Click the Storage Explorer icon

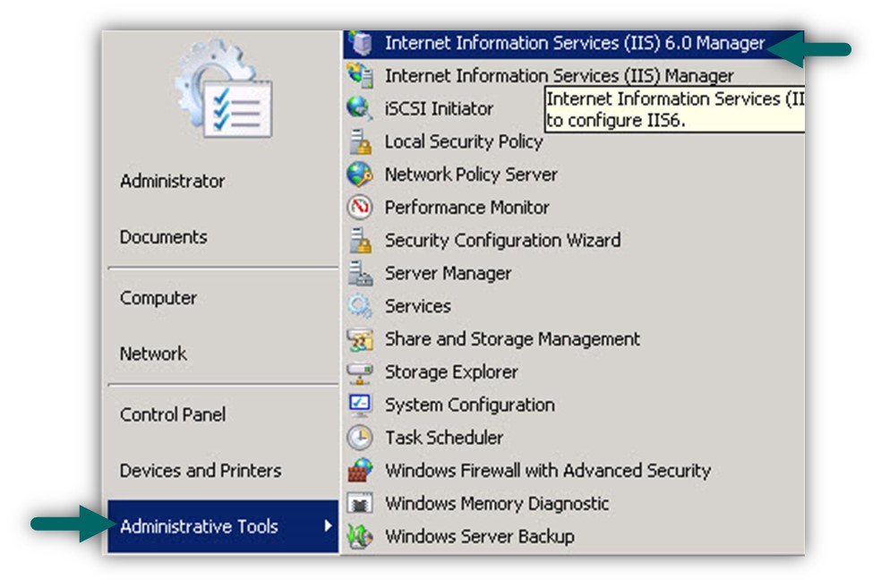point(360,371)
